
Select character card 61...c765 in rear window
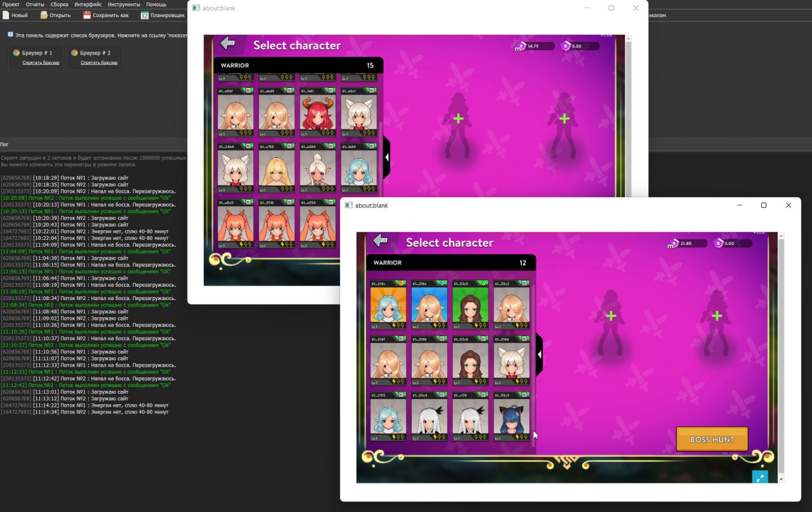point(277,168)
